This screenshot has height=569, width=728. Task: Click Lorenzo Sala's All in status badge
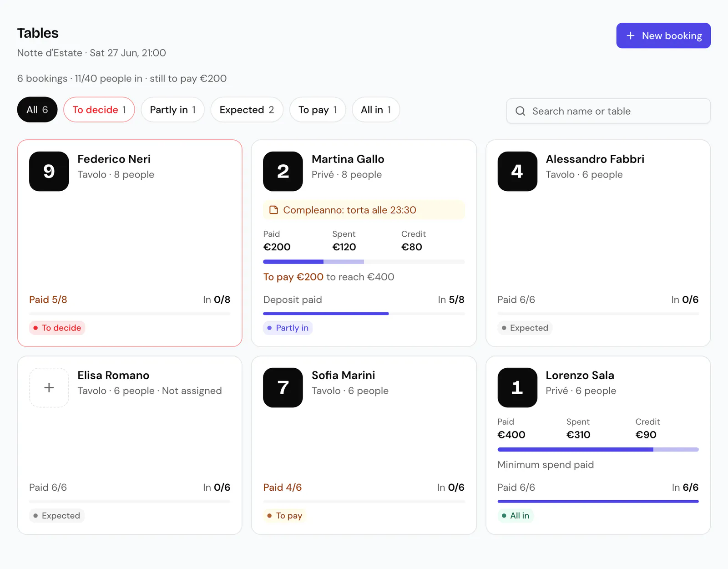click(515, 516)
